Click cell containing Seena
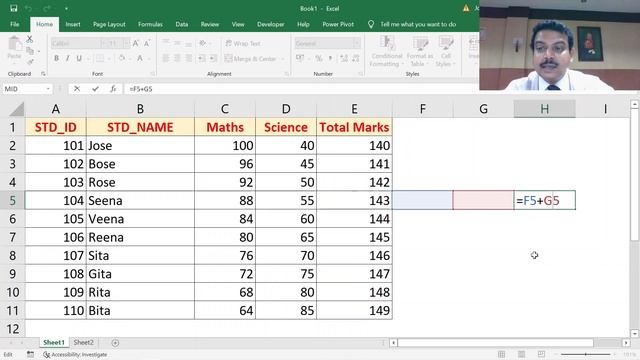This screenshot has width=640, height=360. 140,200
